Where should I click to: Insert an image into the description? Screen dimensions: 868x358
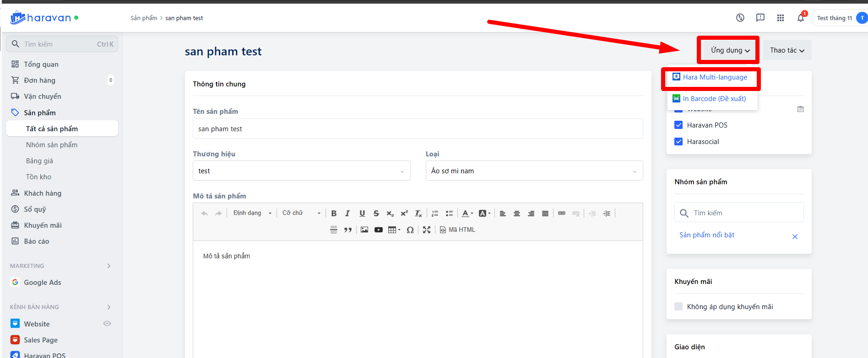(x=364, y=230)
